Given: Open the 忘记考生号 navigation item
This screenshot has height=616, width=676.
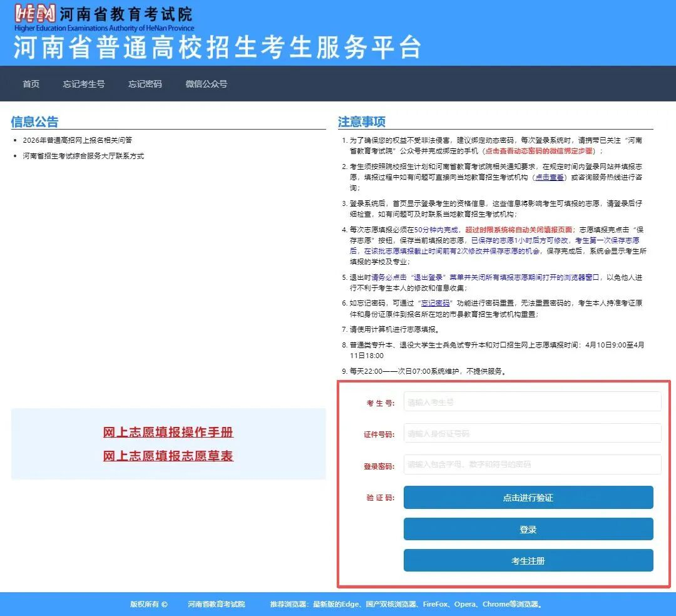Looking at the screenshot, I should click(x=84, y=83).
